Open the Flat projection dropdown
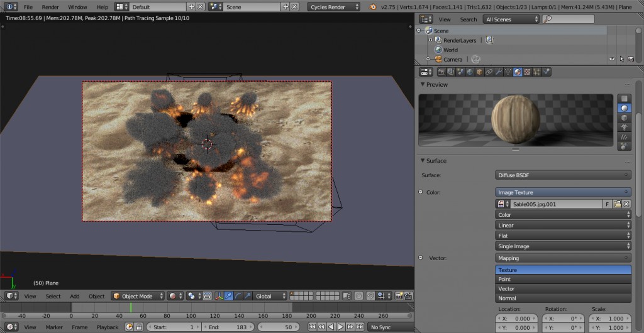 (563, 236)
